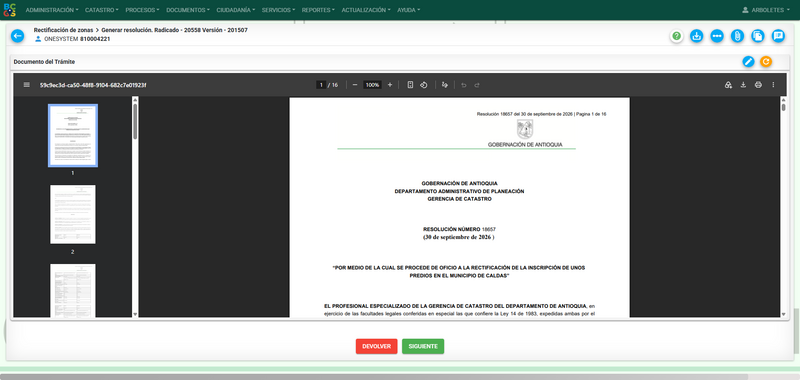
Task: Select page 1 thumbnail in sidebar
Action: pos(72,136)
